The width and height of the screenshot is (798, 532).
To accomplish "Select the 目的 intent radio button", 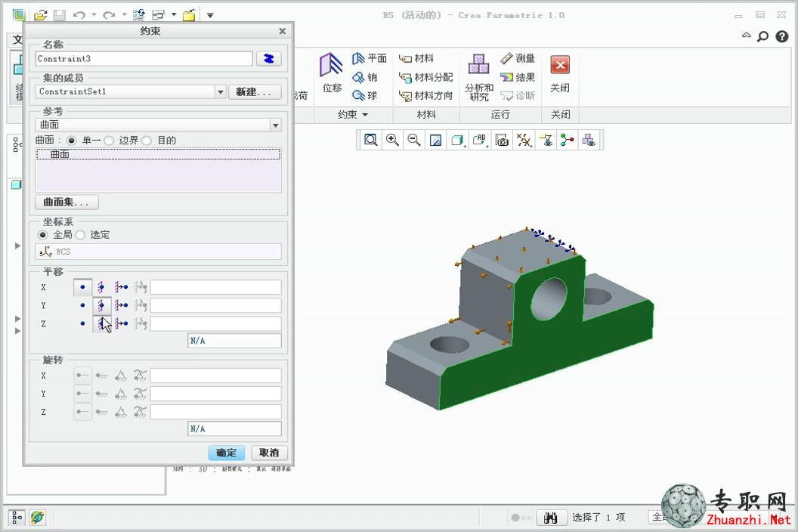I will point(147,140).
